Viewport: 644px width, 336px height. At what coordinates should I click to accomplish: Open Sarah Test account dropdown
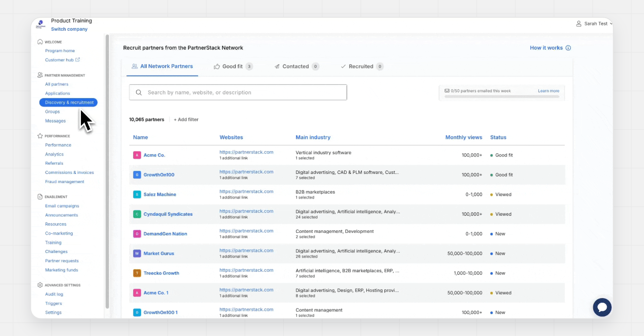pos(594,23)
